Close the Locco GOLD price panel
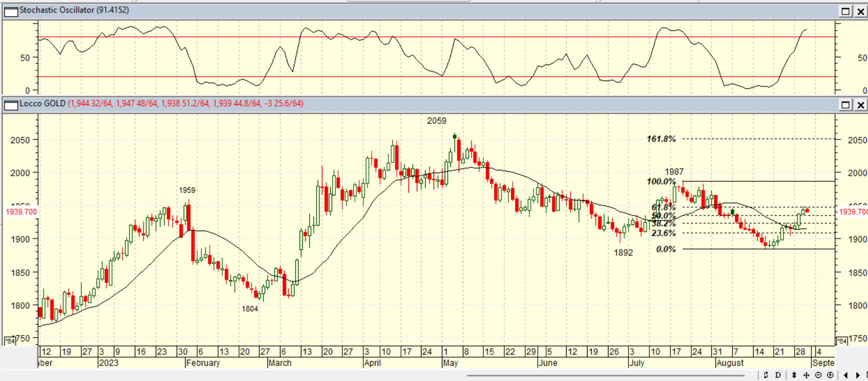This screenshot has width=868, height=381. 861,105
